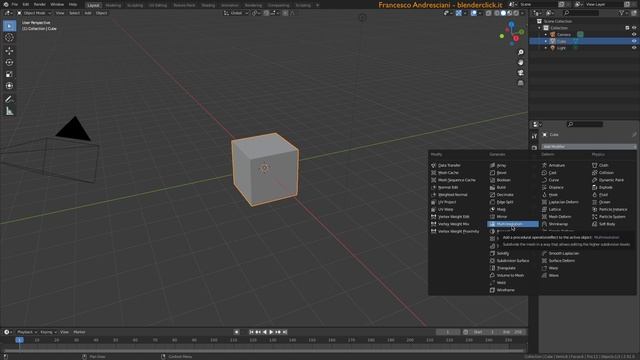Open the Object Mode dropdown
Screen dimensions: 640x360
point(34,13)
